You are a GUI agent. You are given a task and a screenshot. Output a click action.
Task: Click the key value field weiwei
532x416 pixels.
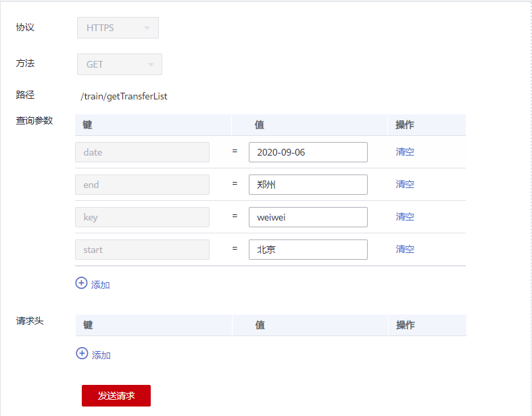click(x=308, y=217)
